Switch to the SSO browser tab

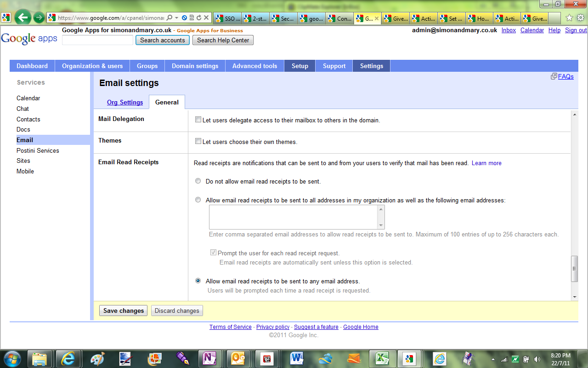click(228, 18)
